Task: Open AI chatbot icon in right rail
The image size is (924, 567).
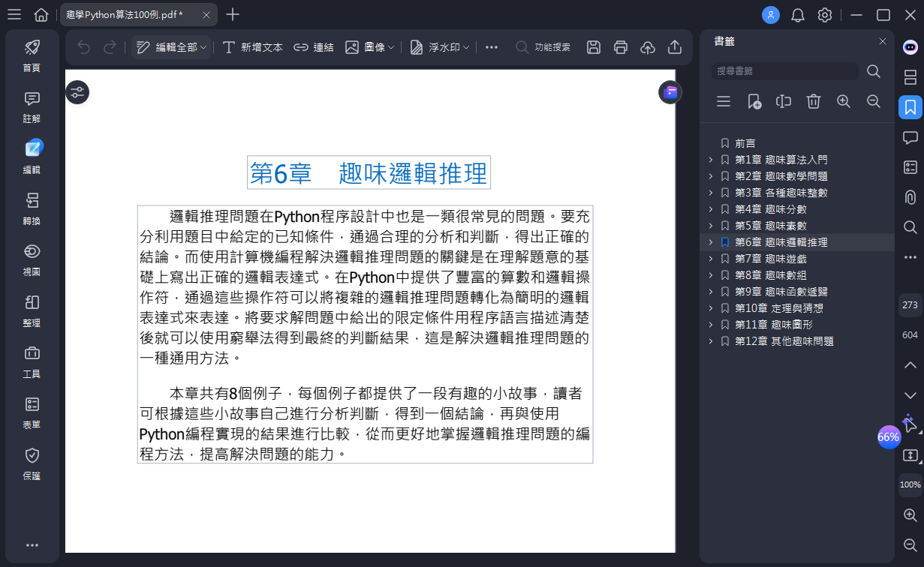Action: (910, 46)
